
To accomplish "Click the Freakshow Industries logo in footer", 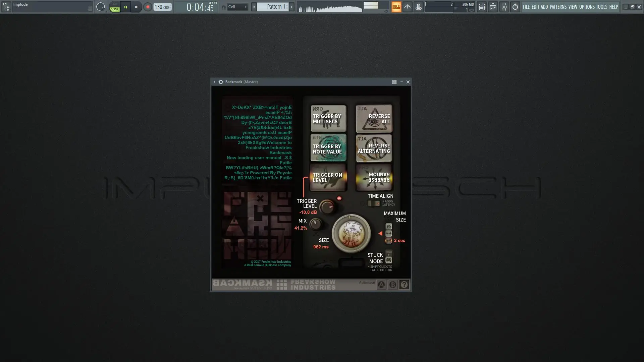I will 306,285.
